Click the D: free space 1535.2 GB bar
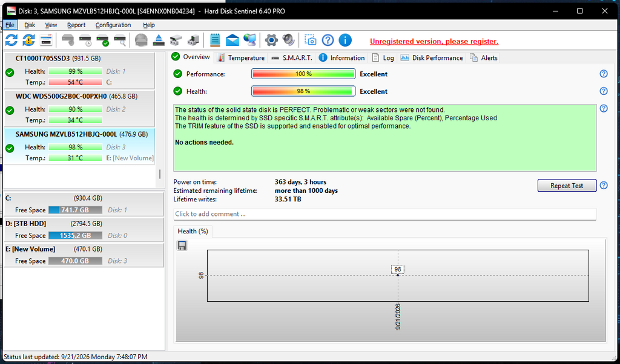Image resolution: width=620 pixels, height=364 pixels. pos(75,235)
